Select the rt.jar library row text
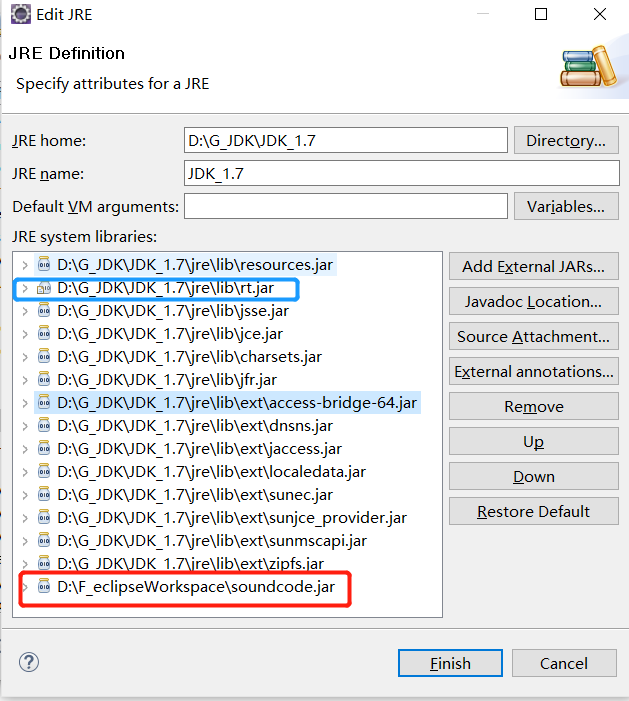Viewport: 629px width, 701px height. pos(165,288)
